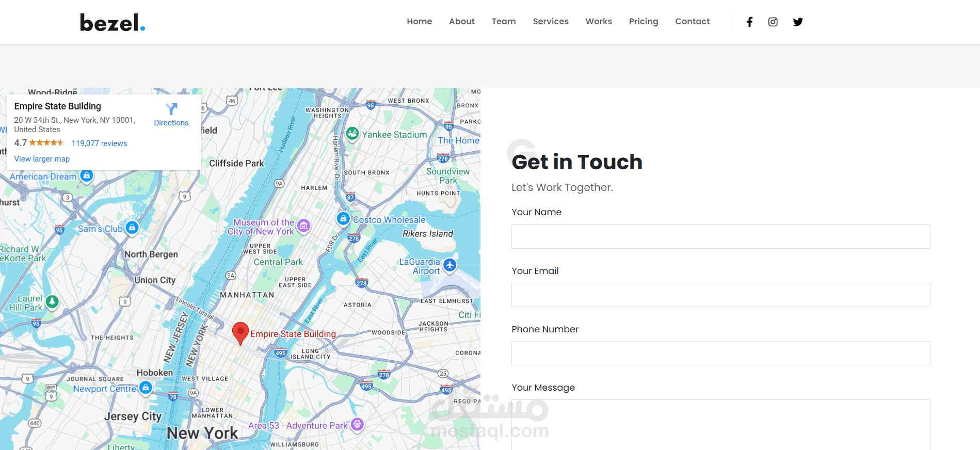This screenshot has width=980, height=450.
Task: Click the New York city label
Action: (x=202, y=433)
